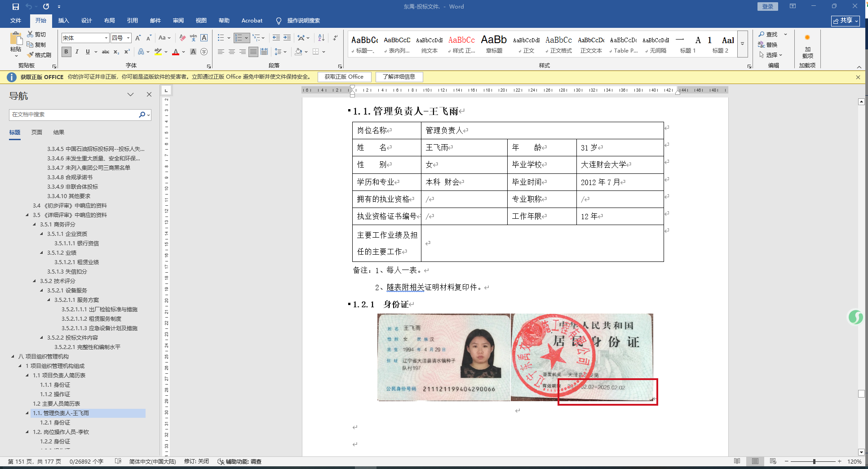
Task: Collapse the 3.5.2 技术评分 tree node
Action: click(x=35, y=281)
